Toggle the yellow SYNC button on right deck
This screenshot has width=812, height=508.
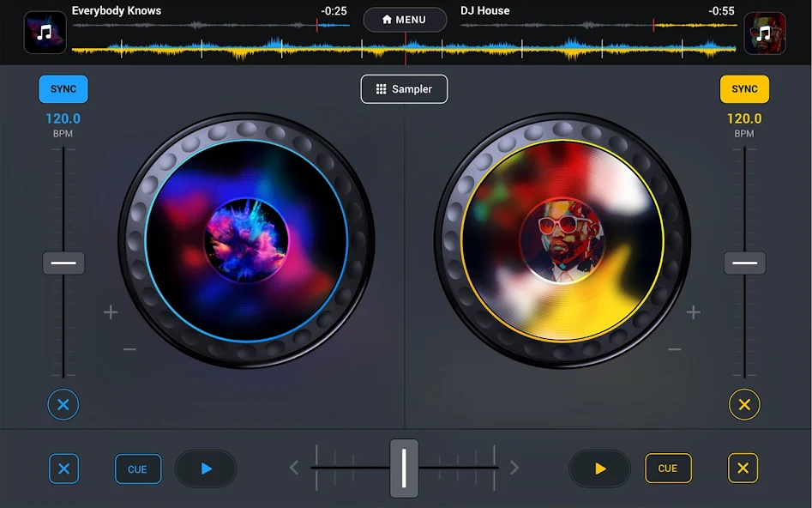[744, 89]
